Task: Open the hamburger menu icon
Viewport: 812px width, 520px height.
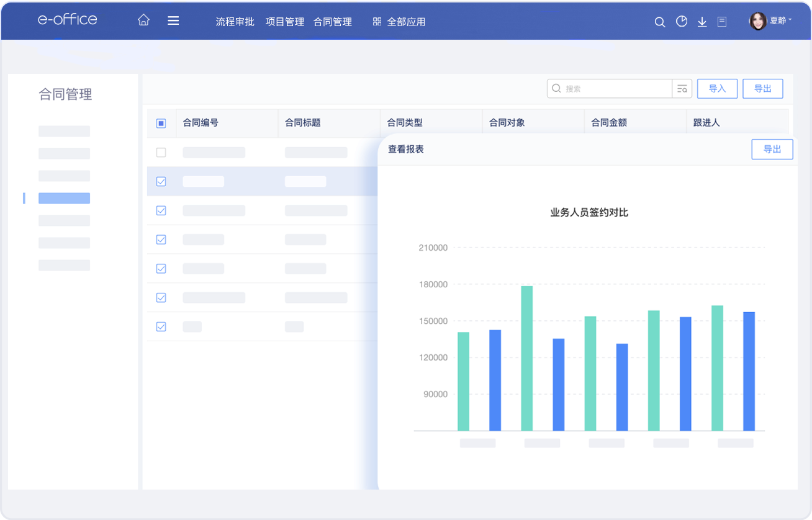Action: coord(173,20)
